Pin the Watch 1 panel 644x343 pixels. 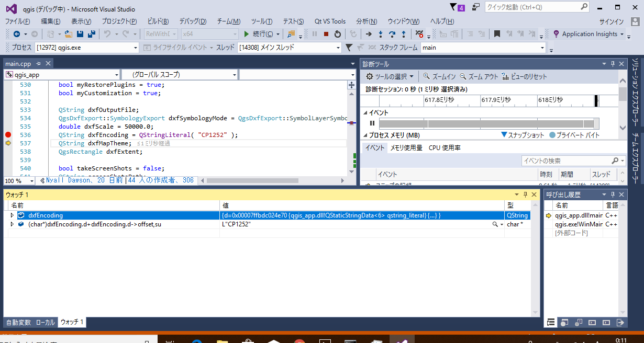pyautogui.click(x=525, y=195)
